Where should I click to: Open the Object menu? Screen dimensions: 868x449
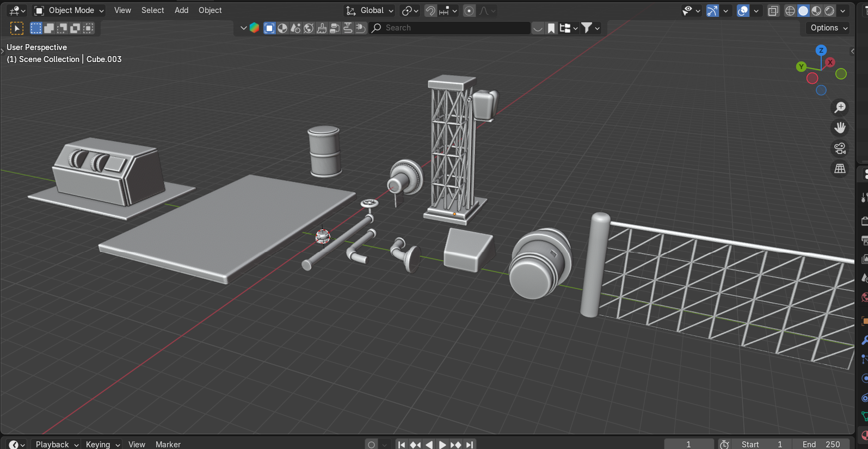[x=210, y=10]
